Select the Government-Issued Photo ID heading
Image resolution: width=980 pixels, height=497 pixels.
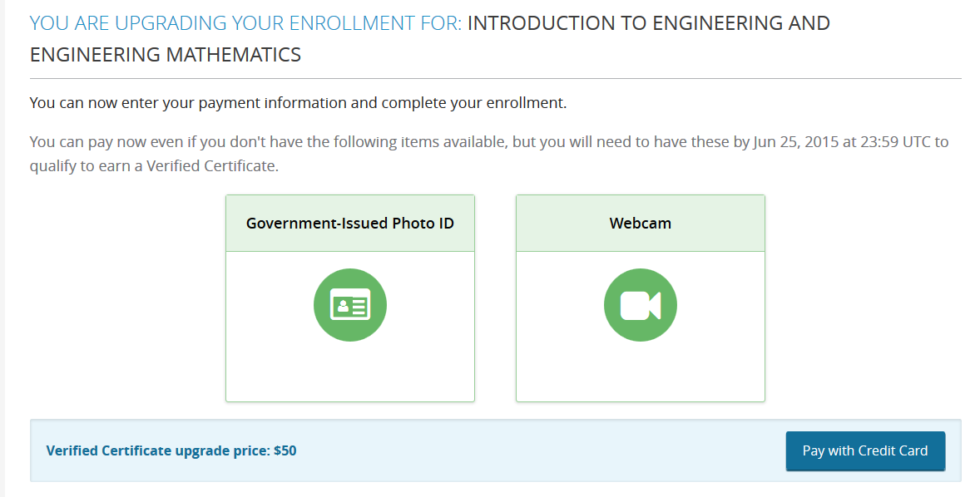(350, 224)
